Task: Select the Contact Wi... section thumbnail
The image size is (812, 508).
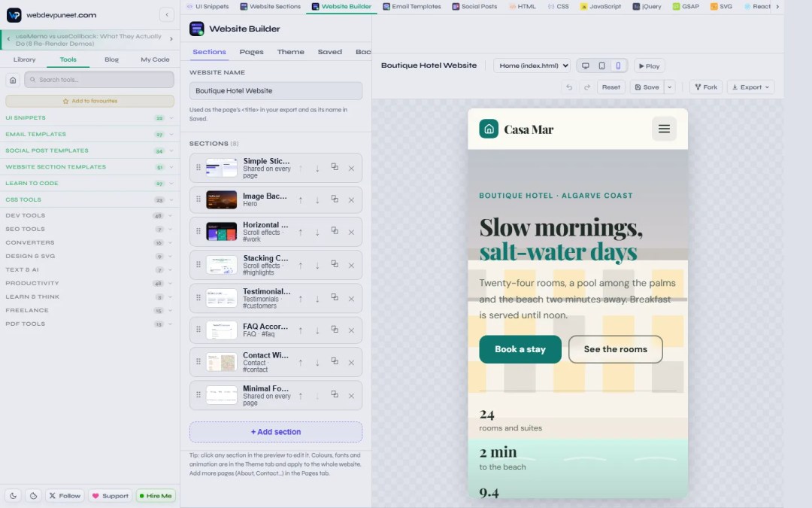Action: [221, 362]
